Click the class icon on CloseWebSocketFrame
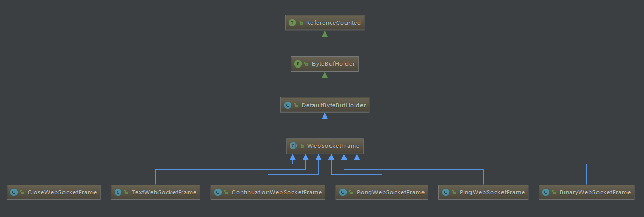 click(x=14, y=192)
